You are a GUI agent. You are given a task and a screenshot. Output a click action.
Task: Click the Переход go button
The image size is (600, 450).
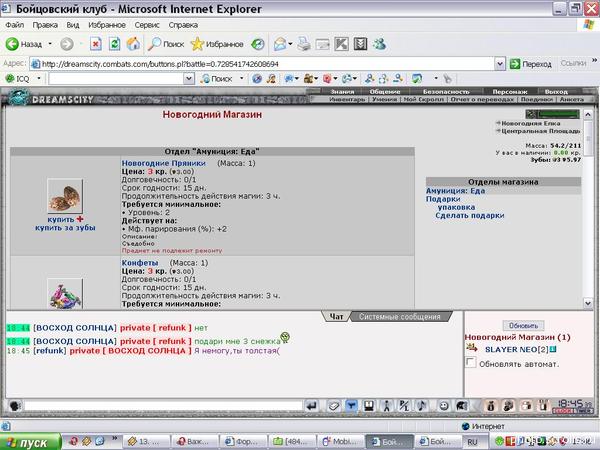tap(531, 64)
